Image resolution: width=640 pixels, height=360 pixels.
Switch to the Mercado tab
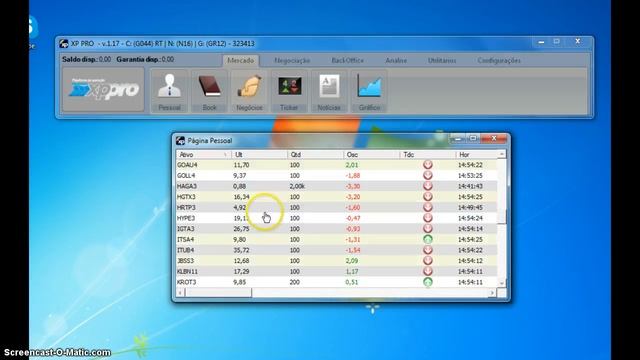pyautogui.click(x=240, y=60)
